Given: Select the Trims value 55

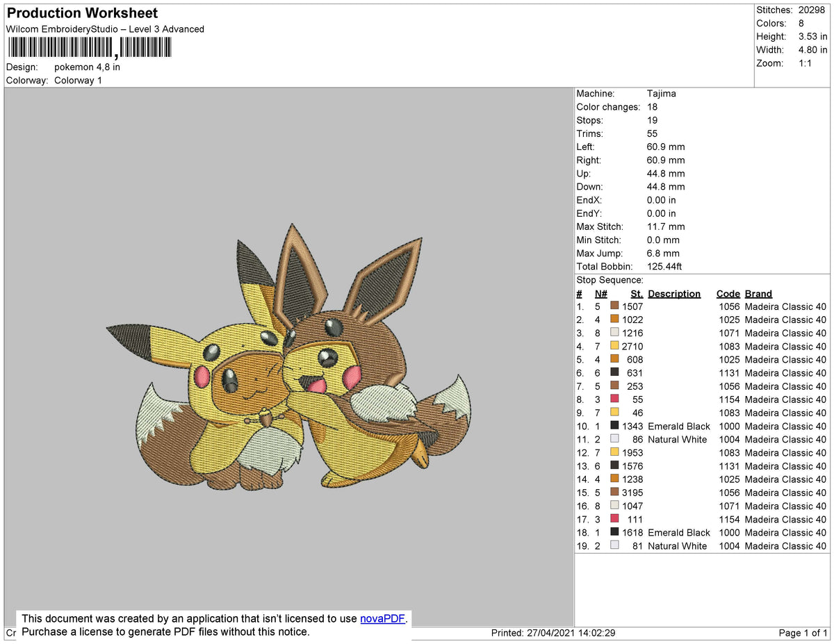Looking at the screenshot, I should click(652, 133).
